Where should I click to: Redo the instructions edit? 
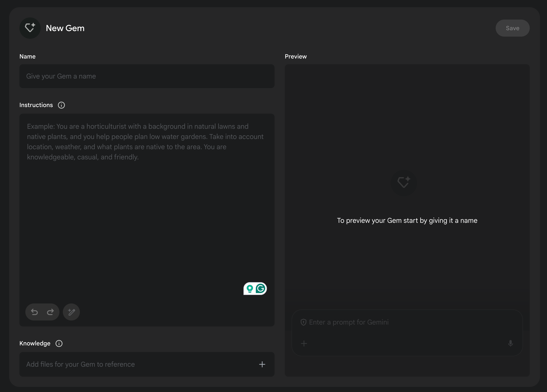coord(50,312)
